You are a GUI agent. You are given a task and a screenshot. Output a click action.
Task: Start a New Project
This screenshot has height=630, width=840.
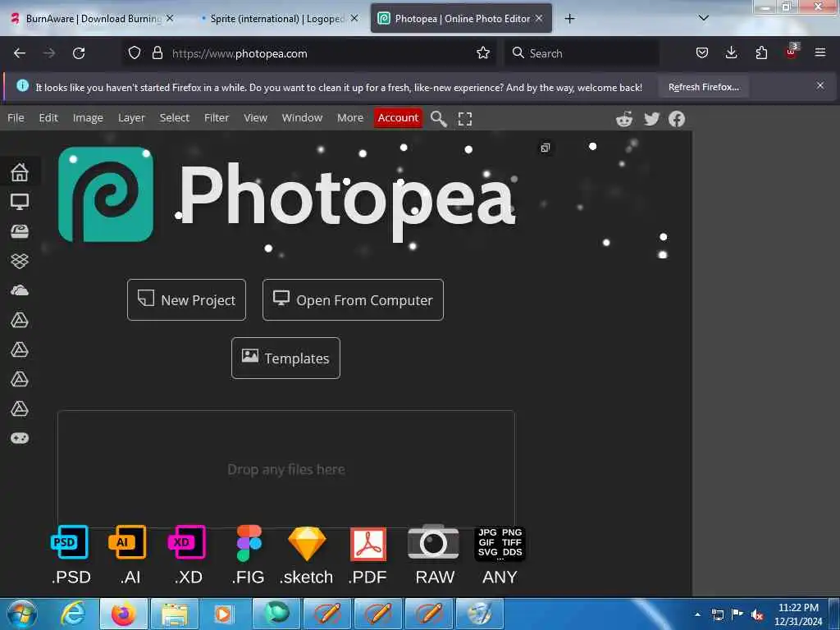click(x=186, y=300)
